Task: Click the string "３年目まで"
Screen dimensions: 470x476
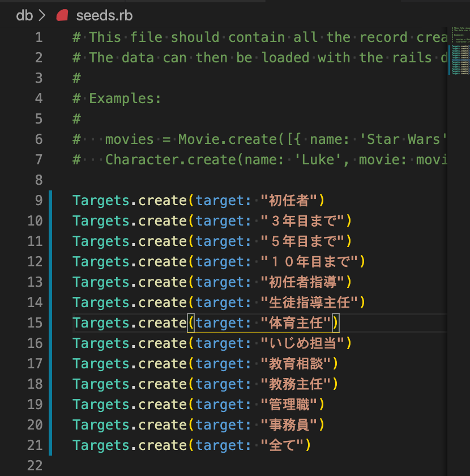Action: point(302,220)
